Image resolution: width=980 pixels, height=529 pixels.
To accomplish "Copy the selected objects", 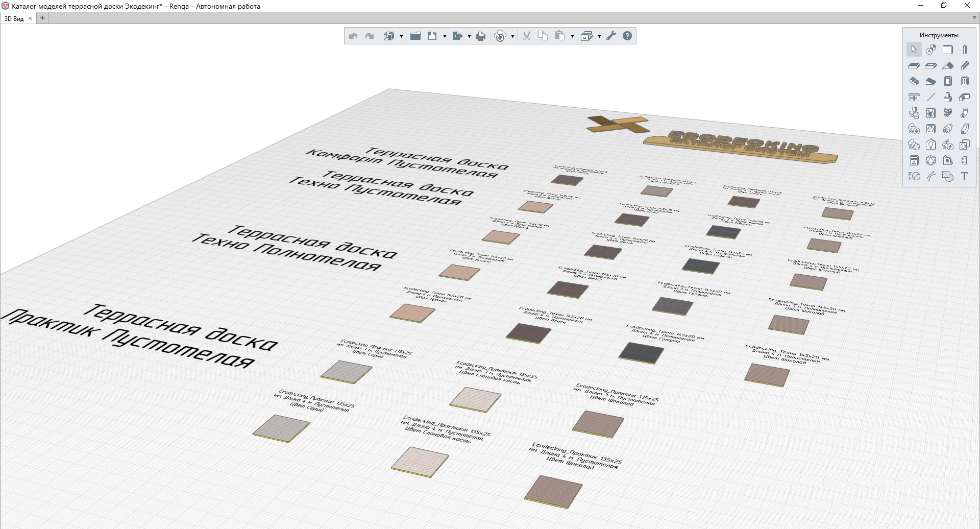I will click(x=543, y=36).
